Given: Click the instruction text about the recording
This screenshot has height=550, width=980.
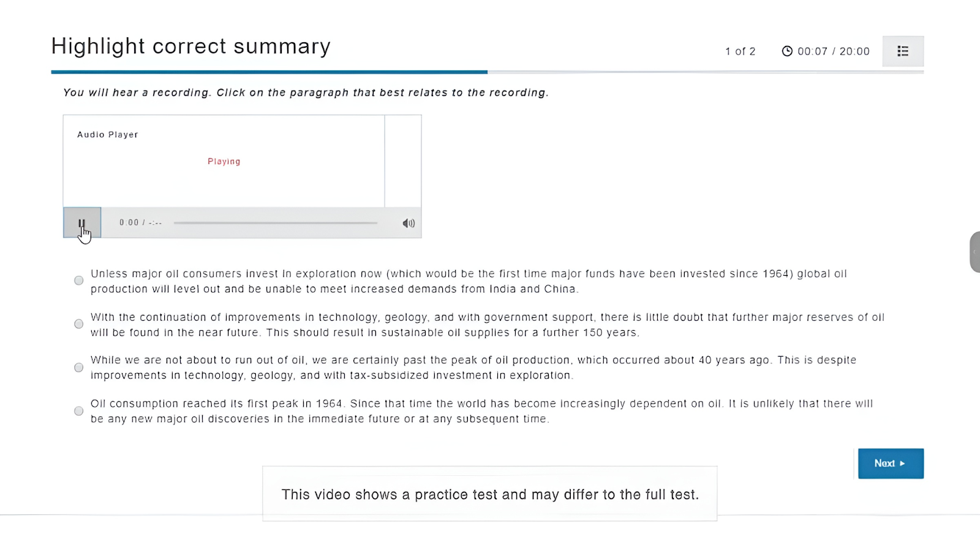Looking at the screenshot, I should [306, 92].
